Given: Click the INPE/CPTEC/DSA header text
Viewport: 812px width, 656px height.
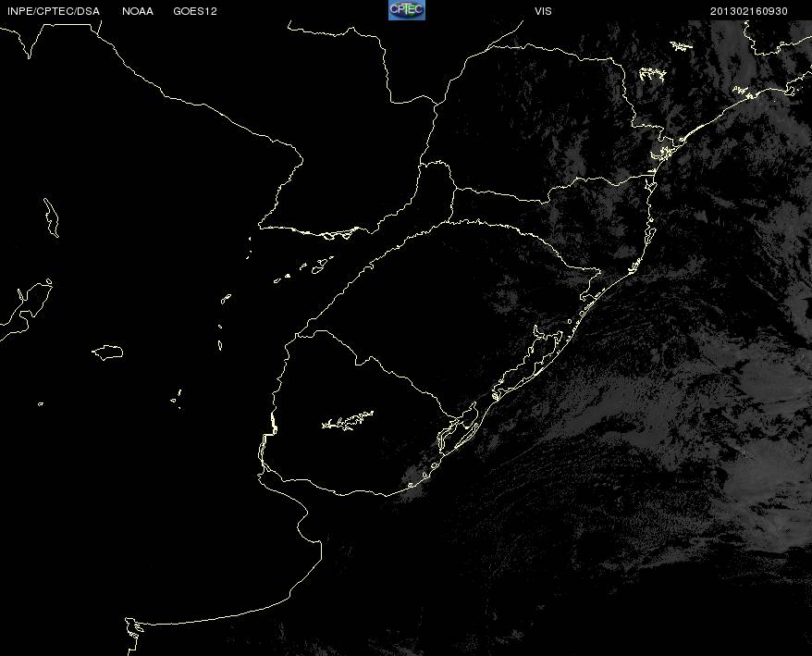Looking at the screenshot, I should point(54,11).
